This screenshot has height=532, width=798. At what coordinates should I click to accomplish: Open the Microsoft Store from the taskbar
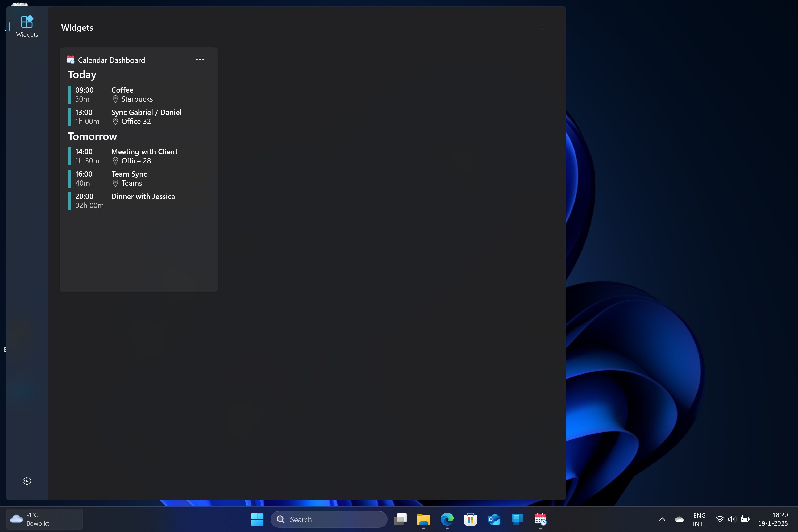(470, 519)
